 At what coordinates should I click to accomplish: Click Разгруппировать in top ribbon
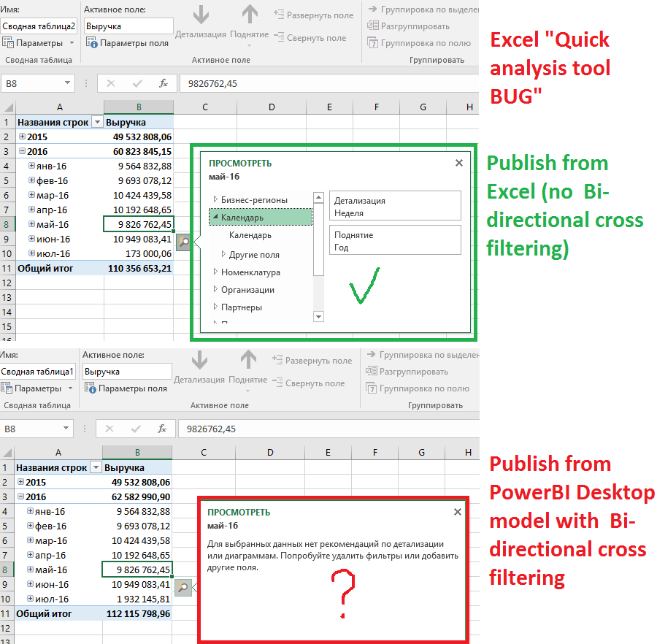[409, 26]
